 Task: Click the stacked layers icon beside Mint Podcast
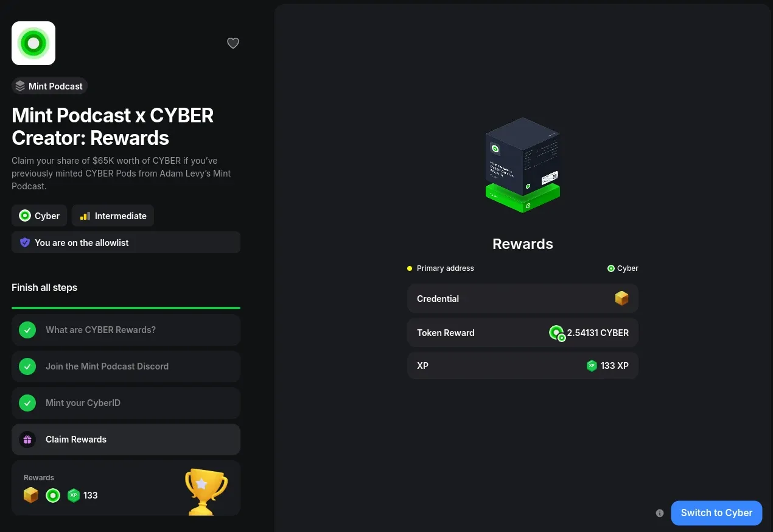pyautogui.click(x=20, y=86)
